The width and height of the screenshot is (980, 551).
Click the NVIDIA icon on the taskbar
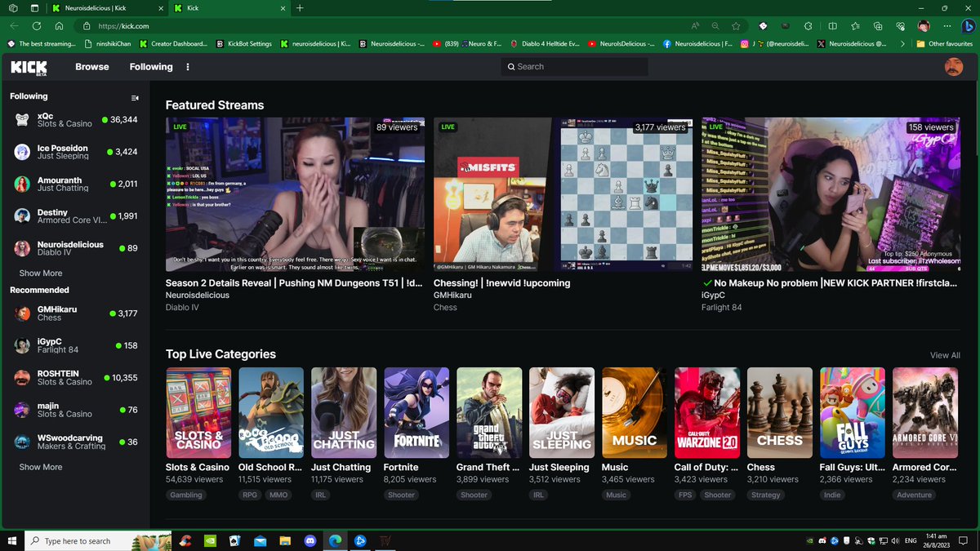pyautogui.click(x=211, y=540)
